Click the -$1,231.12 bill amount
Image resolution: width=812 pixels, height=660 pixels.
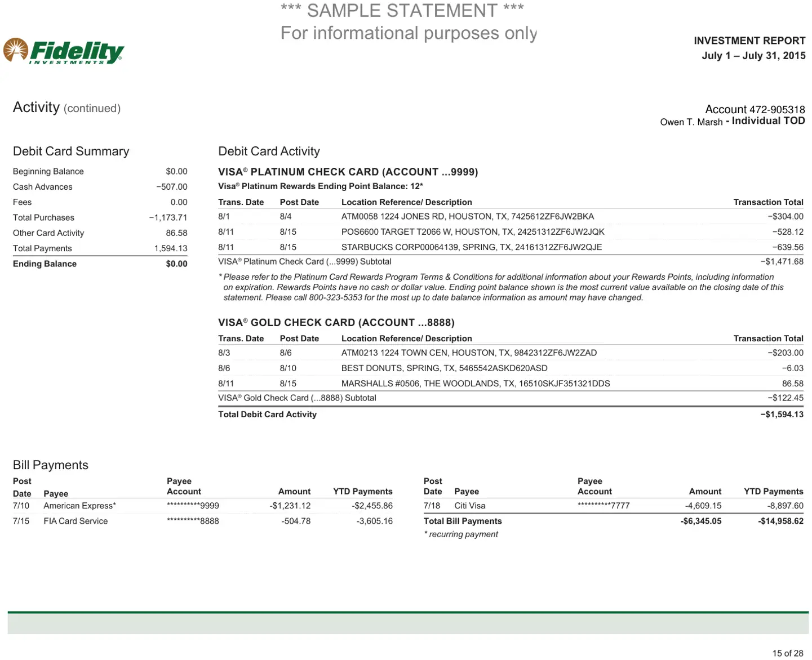(x=290, y=506)
